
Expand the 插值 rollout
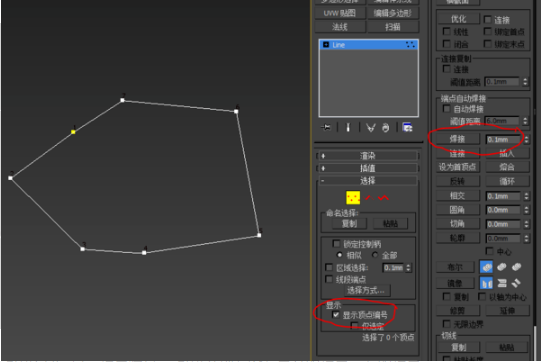click(367, 168)
